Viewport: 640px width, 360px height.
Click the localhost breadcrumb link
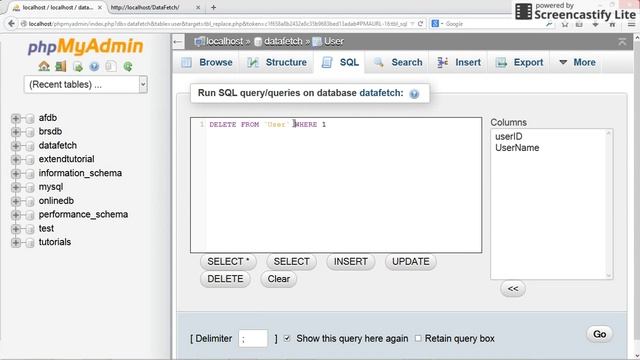(224, 42)
